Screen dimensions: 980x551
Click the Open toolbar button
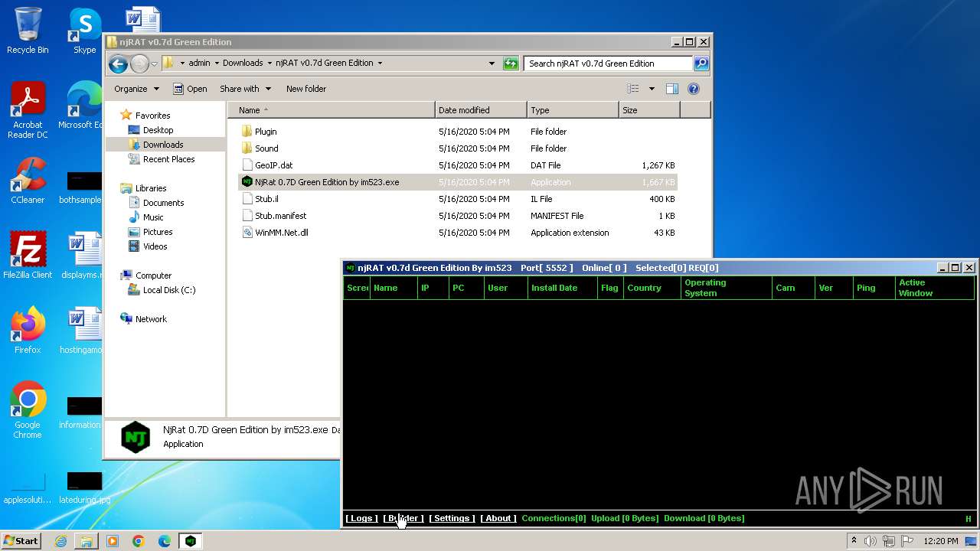[190, 89]
